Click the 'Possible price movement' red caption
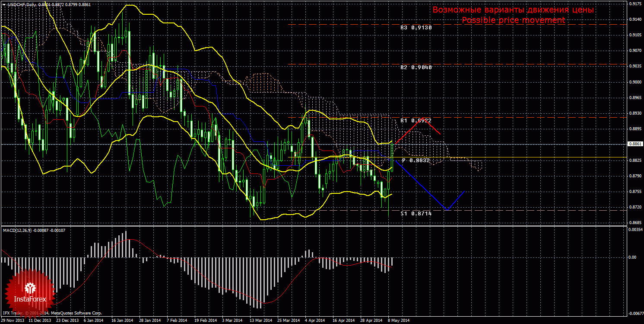 click(513, 20)
